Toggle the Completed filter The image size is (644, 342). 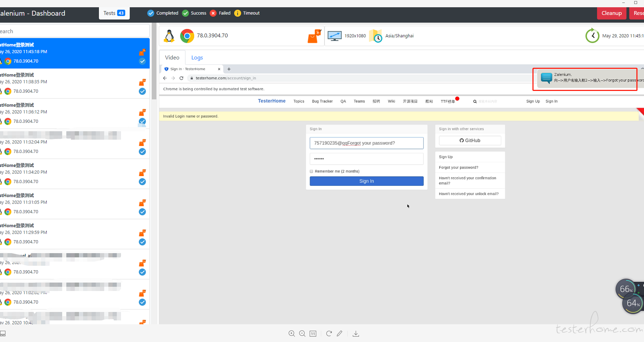click(163, 13)
